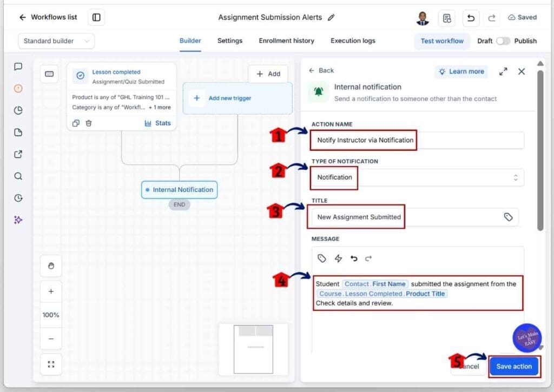Open the orange alert icon in sidebar
This screenshot has height=392, width=554.
point(18,88)
